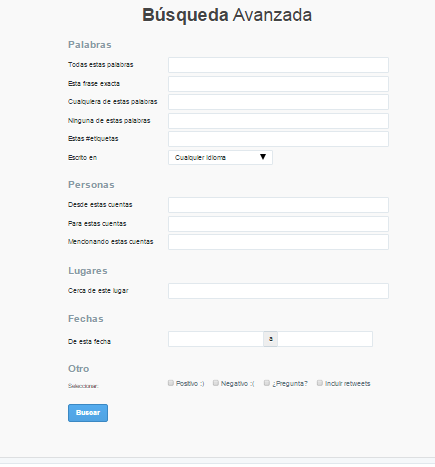
Task: Enable the 'Incluir retweets' checkbox
Action: pos(320,383)
